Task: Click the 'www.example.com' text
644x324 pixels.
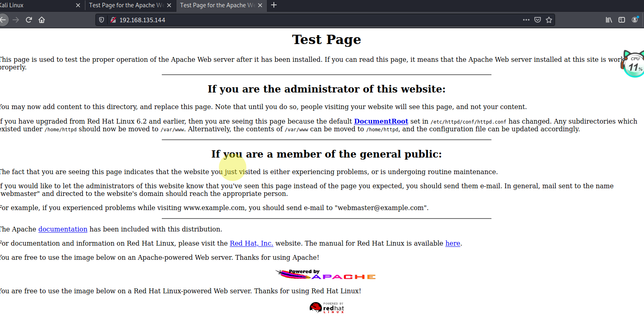Action: [214, 208]
